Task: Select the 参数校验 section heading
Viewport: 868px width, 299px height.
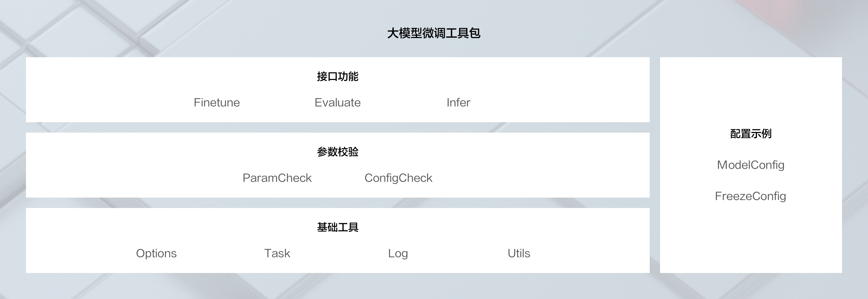Action: coord(338,152)
